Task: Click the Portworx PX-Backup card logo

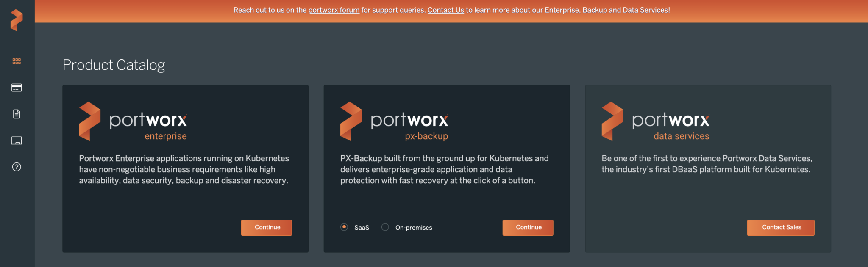Action: pyautogui.click(x=394, y=121)
